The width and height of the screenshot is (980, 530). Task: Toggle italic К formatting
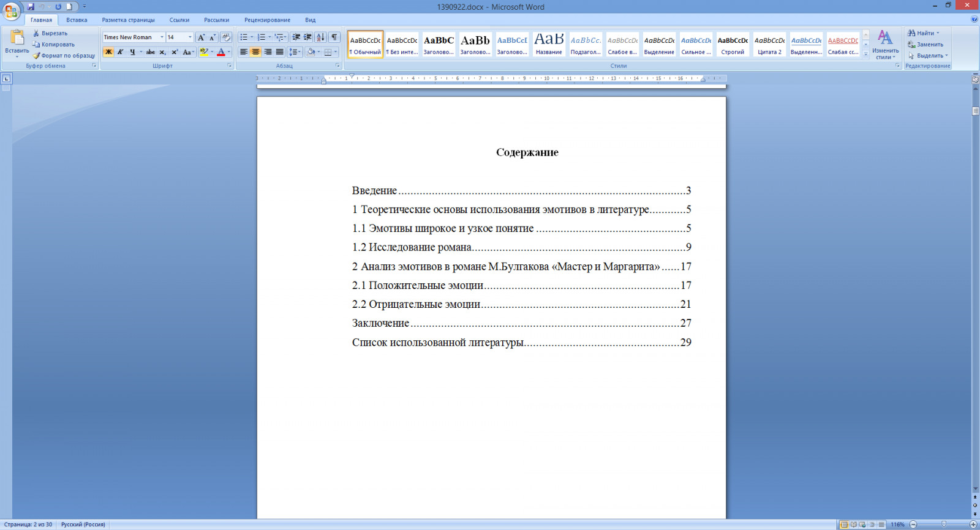(x=120, y=52)
